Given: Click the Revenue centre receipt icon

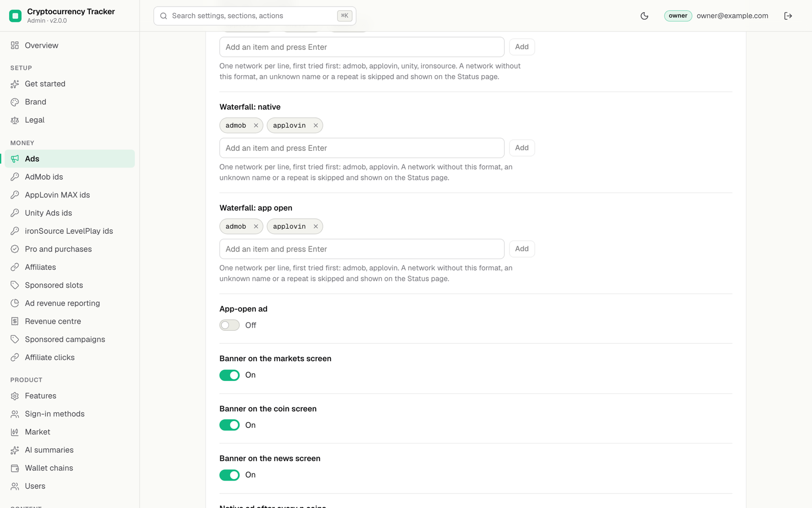Looking at the screenshot, I should (15, 321).
